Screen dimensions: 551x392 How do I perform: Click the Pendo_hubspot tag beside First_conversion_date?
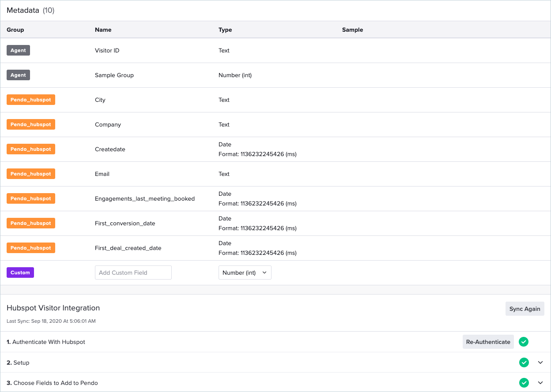click(x=31, y=223)
